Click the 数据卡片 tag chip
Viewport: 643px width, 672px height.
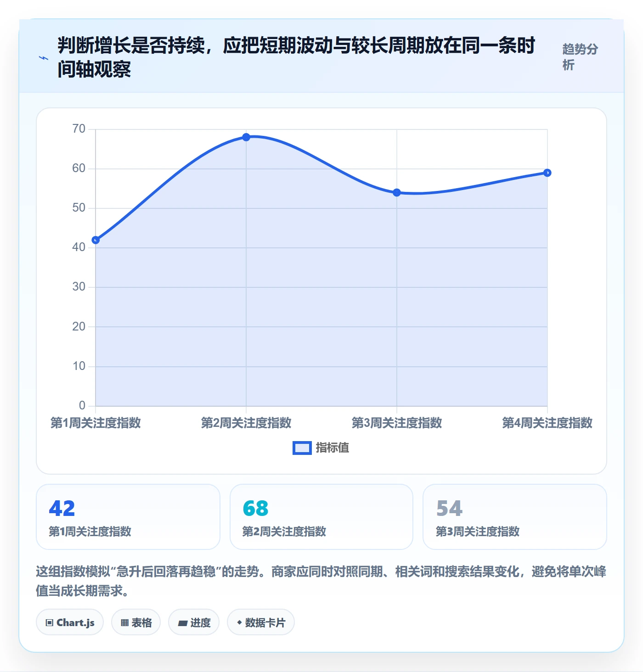[261, 622]
